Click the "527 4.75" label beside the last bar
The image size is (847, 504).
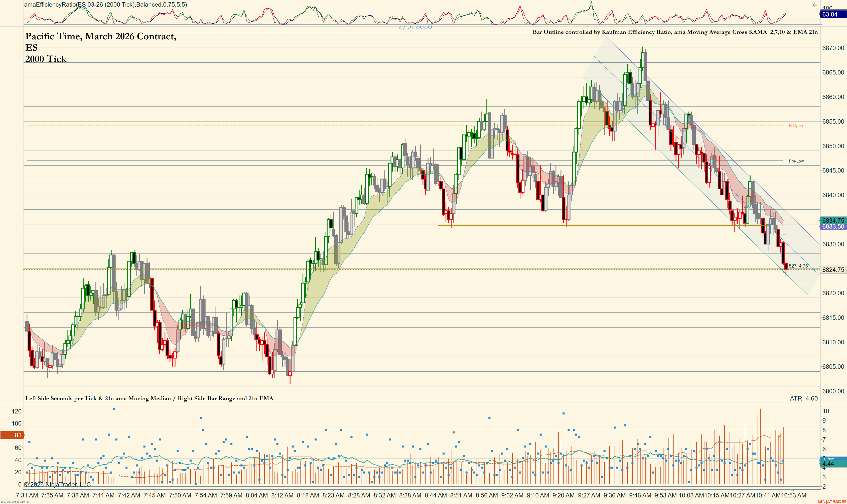click(798, 266)
